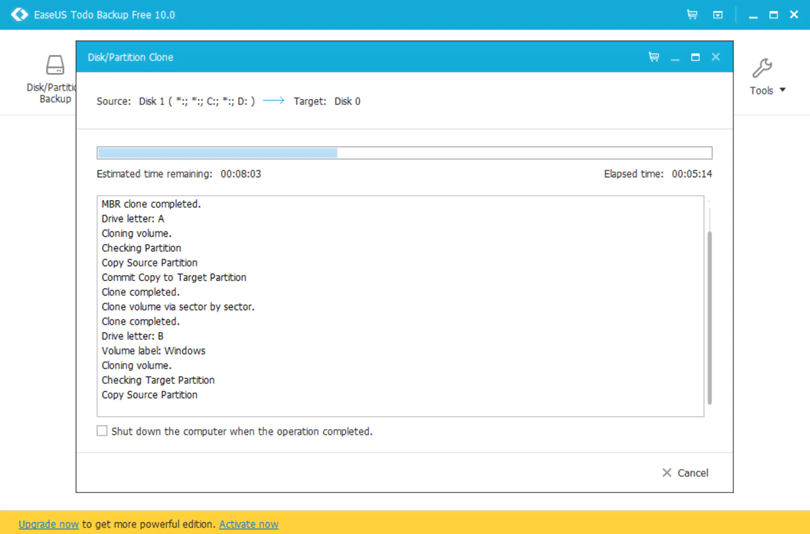
Task: Click the Tools wrench icon
Action: point(762,68)
